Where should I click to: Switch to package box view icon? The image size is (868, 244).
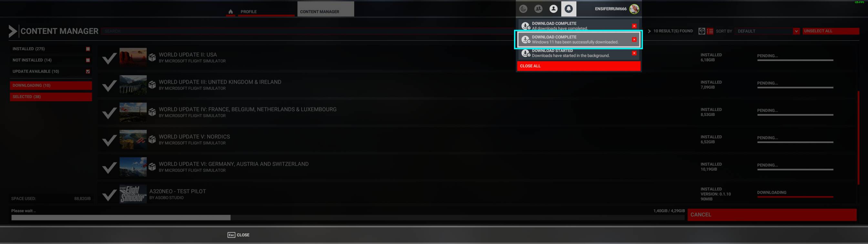[x=702, y=31]
